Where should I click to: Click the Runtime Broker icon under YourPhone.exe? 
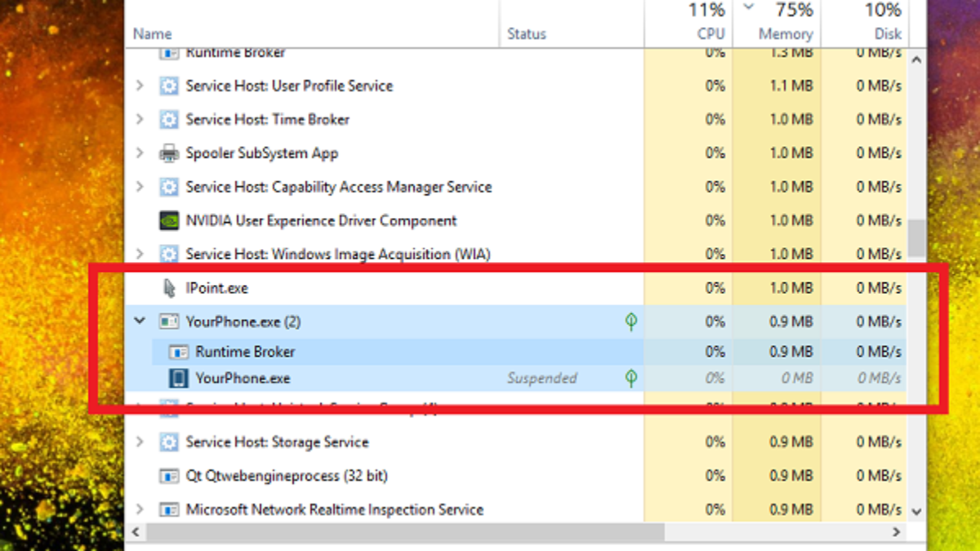tap(178, 352)
